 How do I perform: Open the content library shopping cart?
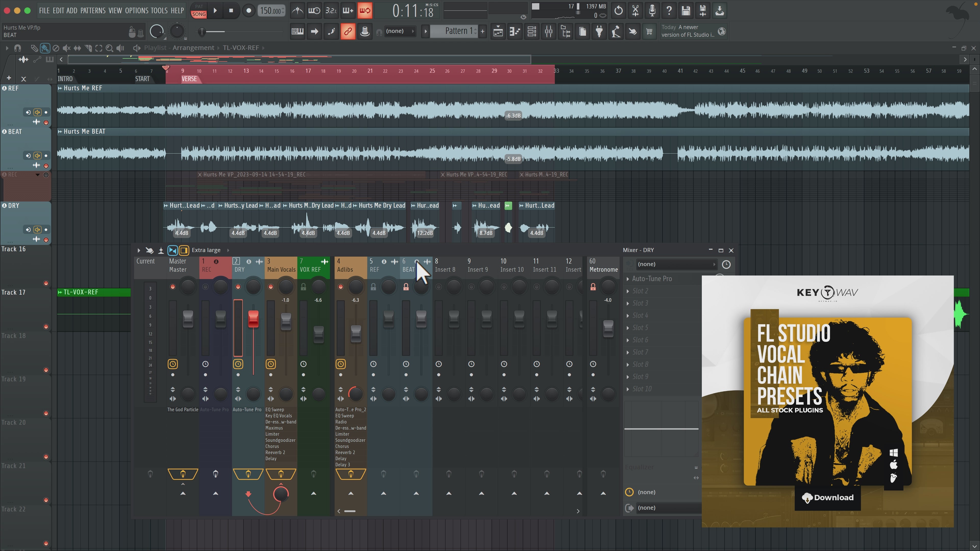coord(649,32)
